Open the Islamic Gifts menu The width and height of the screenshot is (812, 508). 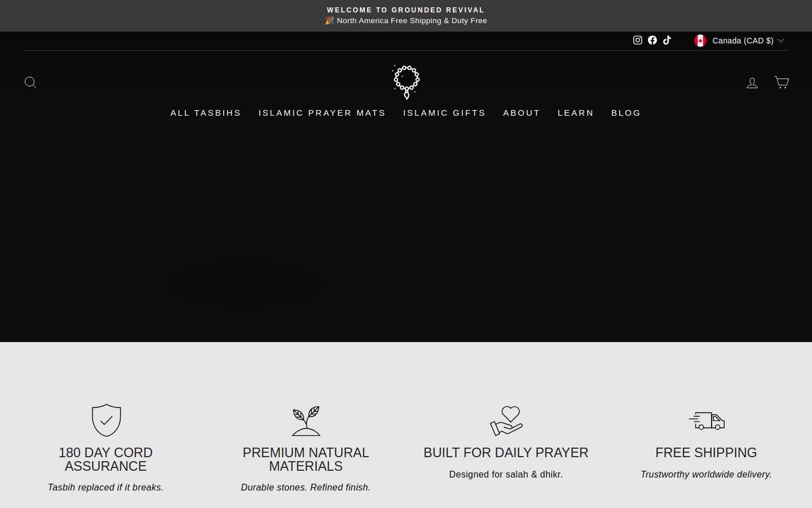[x=444, y=113]
